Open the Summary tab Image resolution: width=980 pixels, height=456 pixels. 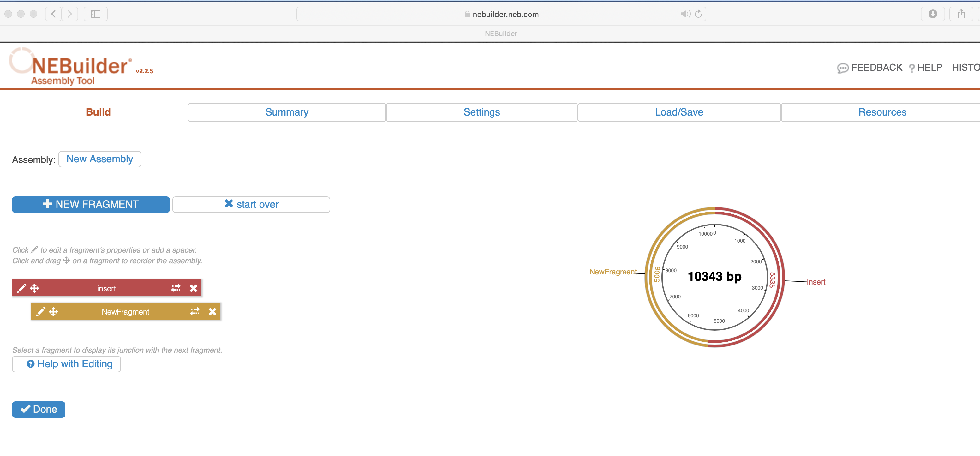[287, 112]
